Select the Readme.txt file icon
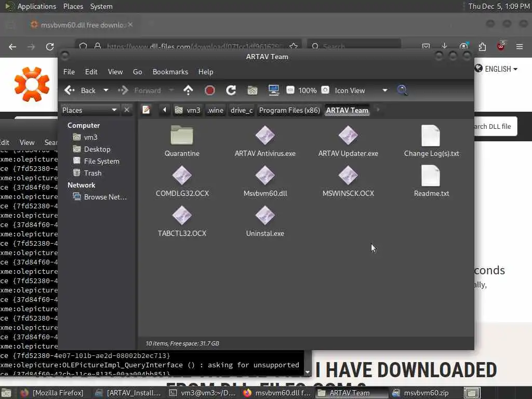Viewport: 532px width, 399px height. pyautogui.click(x=431, y=176)
